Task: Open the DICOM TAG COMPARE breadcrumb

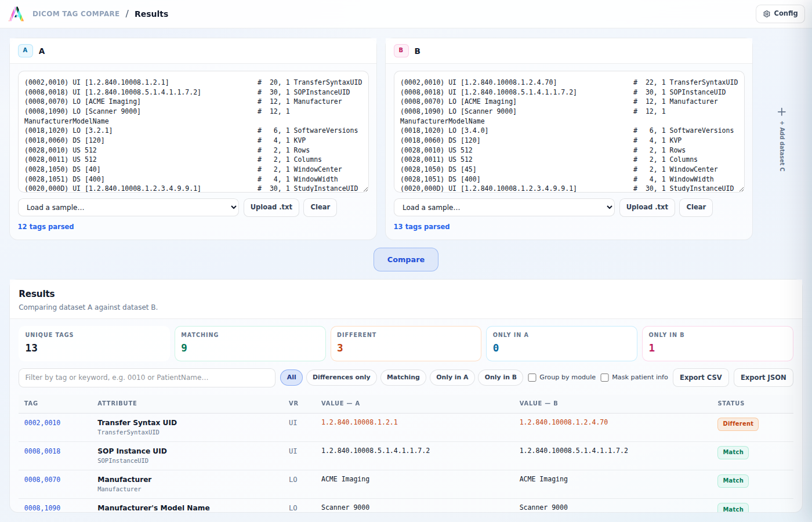Action: click(x=76, y=14)
